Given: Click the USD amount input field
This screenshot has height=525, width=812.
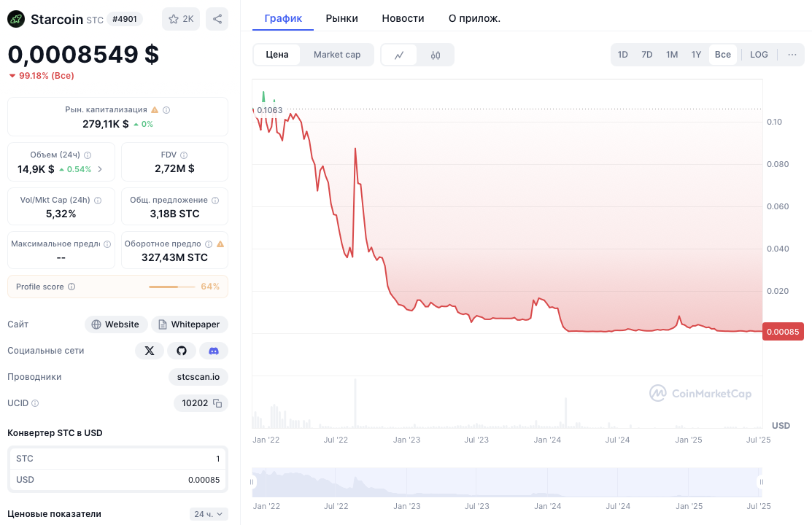Looking at the screenshot, I should click(117, 480).
